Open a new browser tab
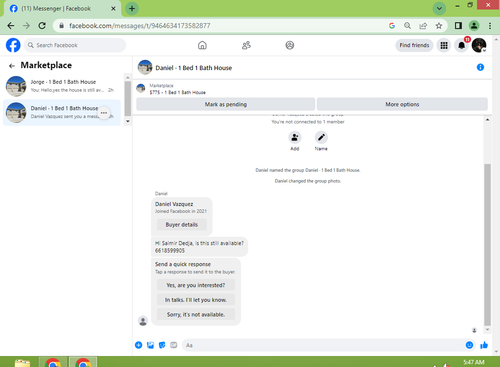The height and width of the screenshot is (367, 500). [132, 9]
